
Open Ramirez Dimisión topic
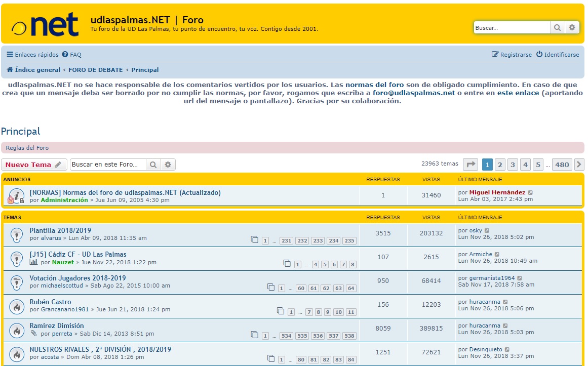click(57, 326)
